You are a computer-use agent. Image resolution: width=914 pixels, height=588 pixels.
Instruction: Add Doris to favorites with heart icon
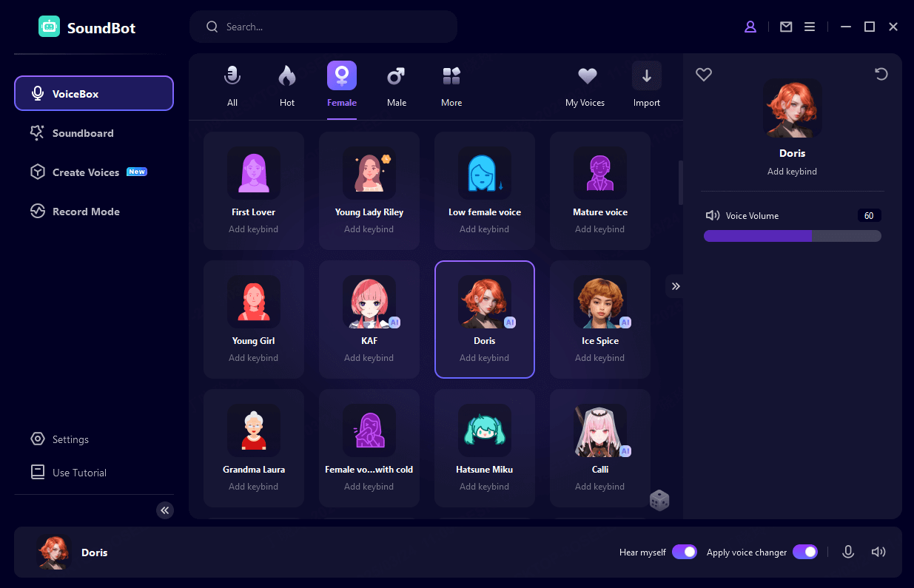click(x=704, y=74)
